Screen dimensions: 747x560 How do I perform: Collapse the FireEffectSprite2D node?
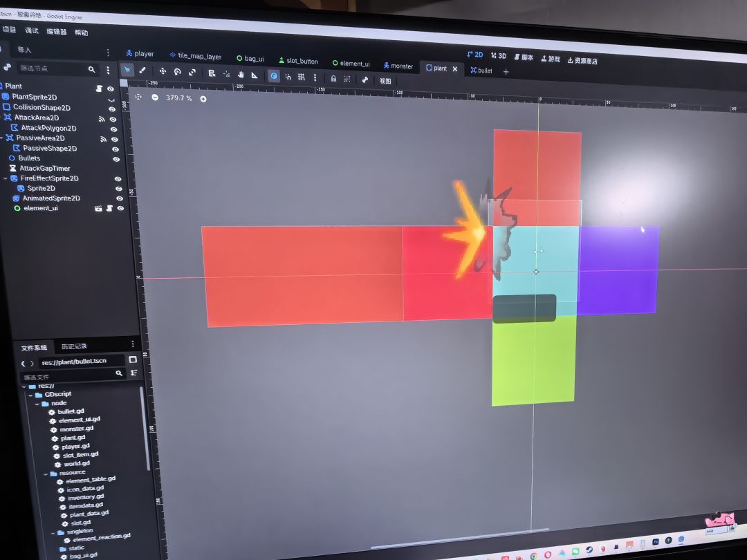coord(6,178)
